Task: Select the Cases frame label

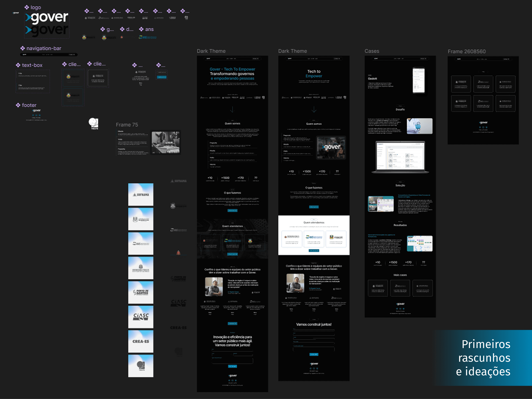Action: coord(372,51)
